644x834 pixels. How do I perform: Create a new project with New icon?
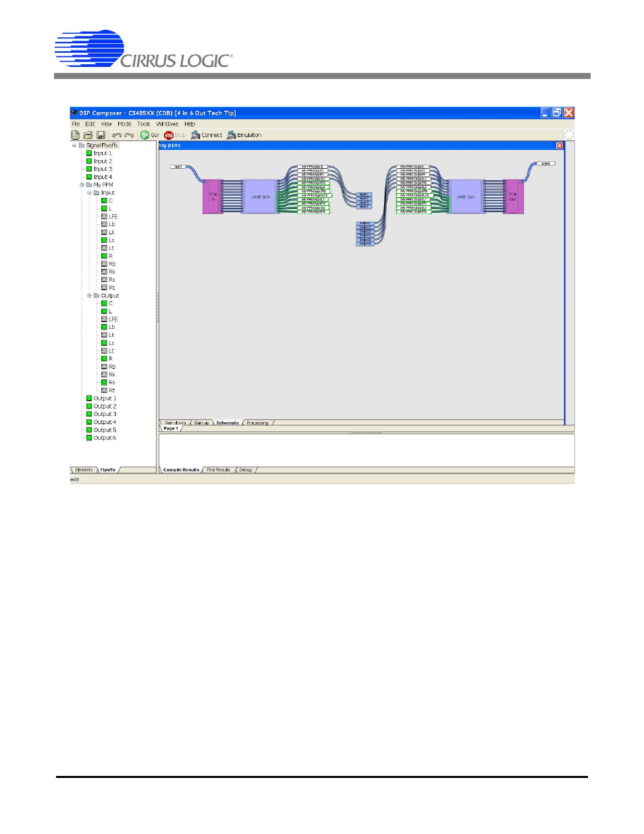click(x=76, y=135)
